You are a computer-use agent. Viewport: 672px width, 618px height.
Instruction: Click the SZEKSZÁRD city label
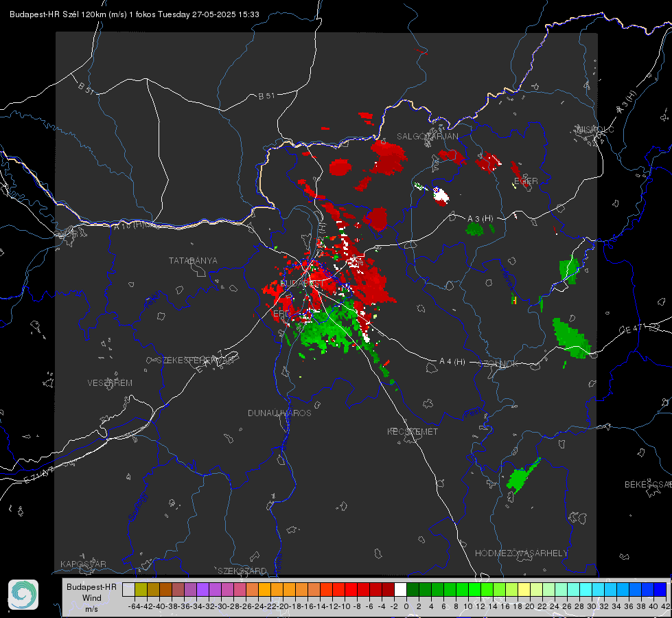(242, 571)
